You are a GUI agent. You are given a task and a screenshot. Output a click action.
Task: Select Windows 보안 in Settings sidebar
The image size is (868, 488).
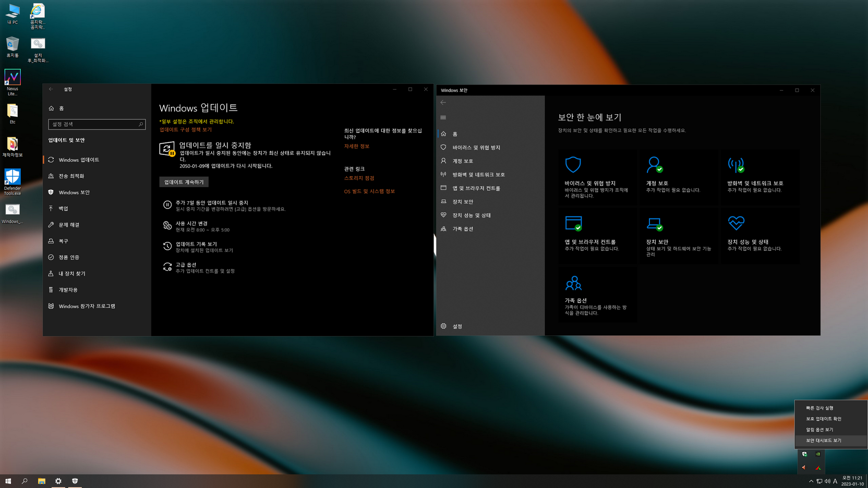97,192
